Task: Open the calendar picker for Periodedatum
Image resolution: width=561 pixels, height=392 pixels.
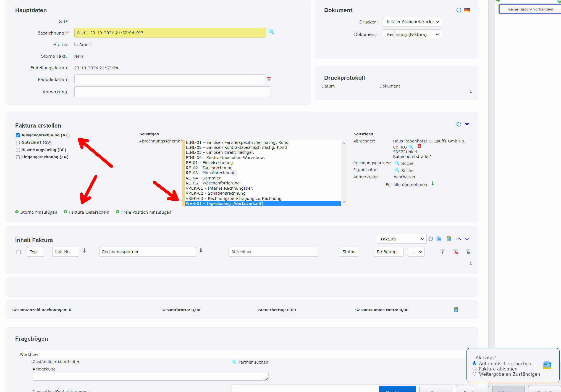Action: 269,79
